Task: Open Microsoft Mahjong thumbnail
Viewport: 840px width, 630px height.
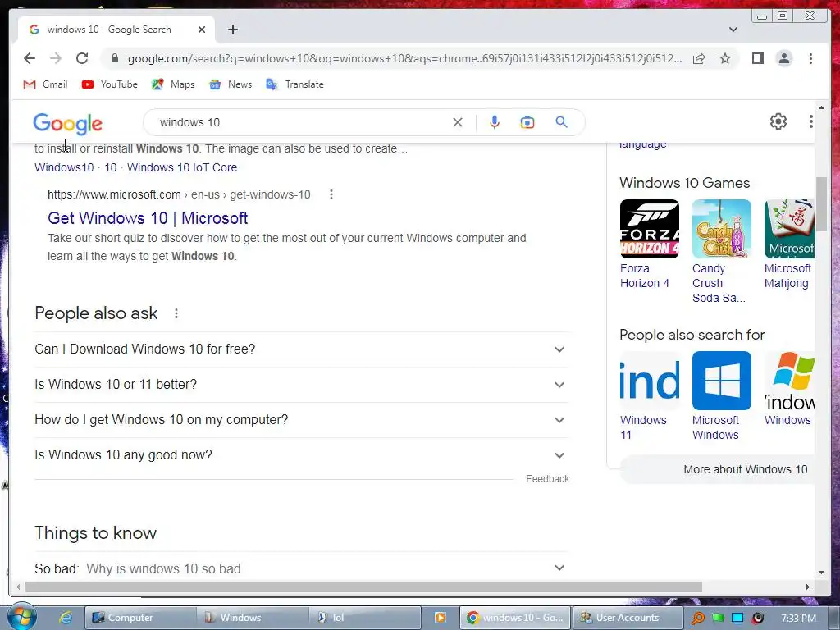Action: pos(789,229)
